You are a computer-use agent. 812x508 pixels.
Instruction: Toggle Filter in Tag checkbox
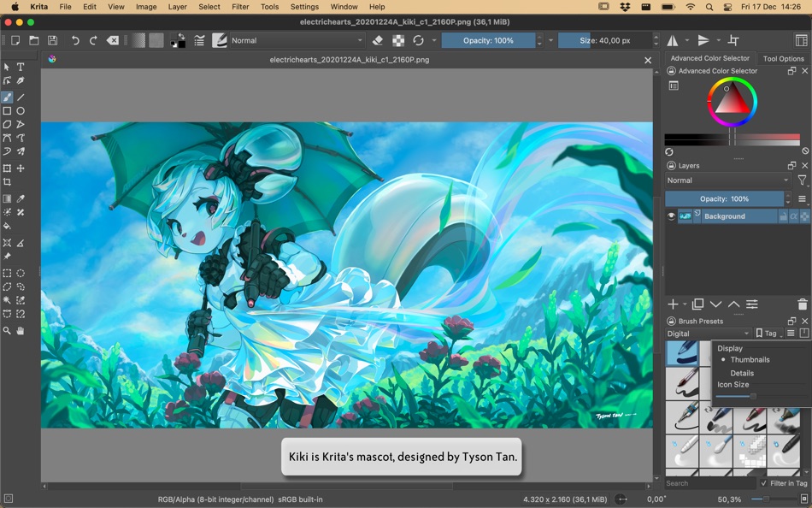pyautogui.click(x=764, y=483)
